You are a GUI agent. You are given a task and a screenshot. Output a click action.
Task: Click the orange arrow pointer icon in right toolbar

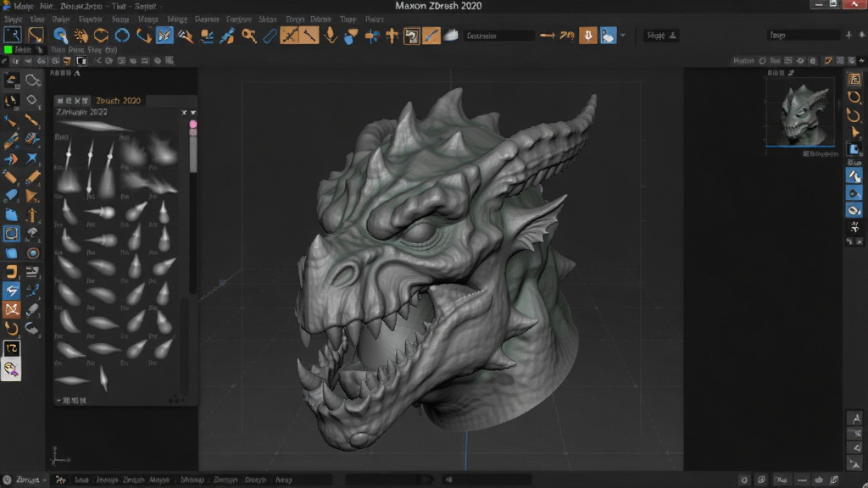pos(854,133)
